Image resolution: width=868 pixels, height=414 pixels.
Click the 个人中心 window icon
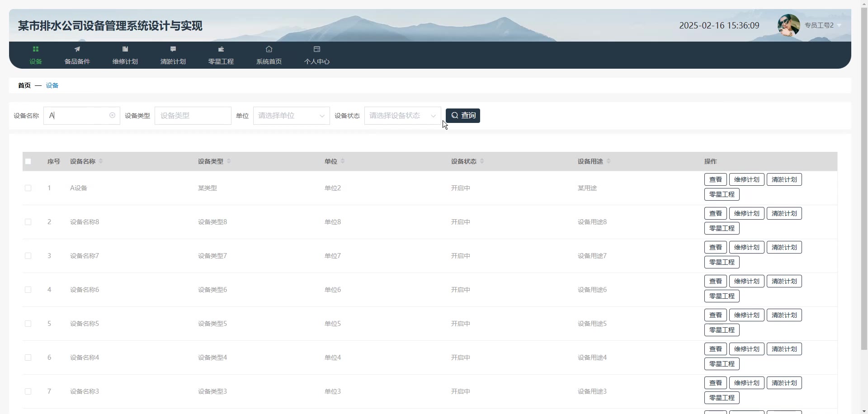pyautogui.click(x=317, y=49)
